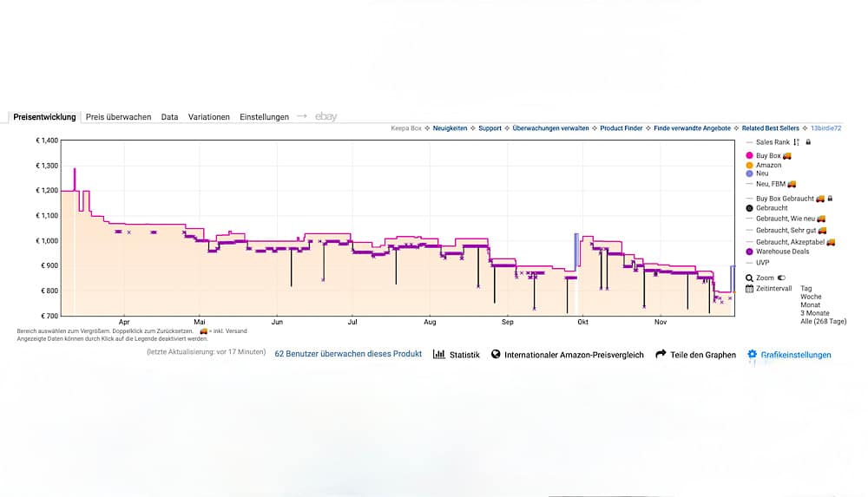Toggle Buy Box series visibility
The height and width of the screenshot is (497, 868).
768,155
